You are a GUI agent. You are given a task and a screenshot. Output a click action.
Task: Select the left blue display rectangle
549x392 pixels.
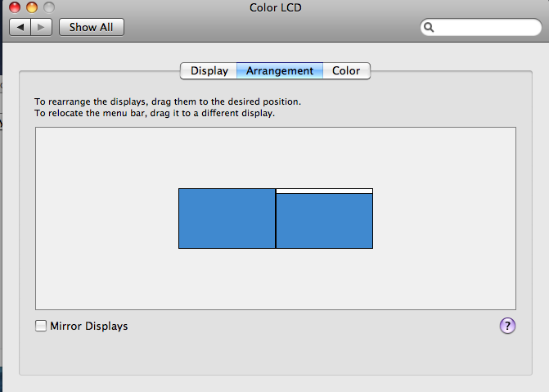227,219
